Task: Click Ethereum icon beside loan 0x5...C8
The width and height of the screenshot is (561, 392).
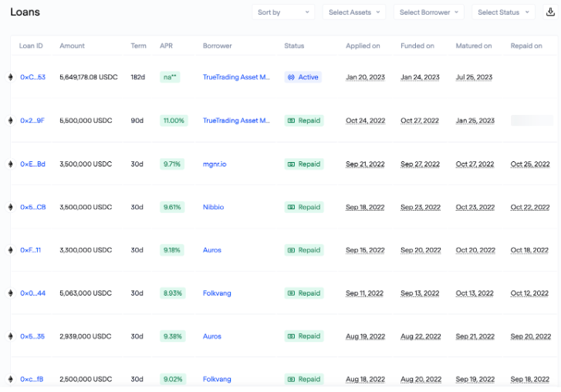Action: click(x=10, y=207)
